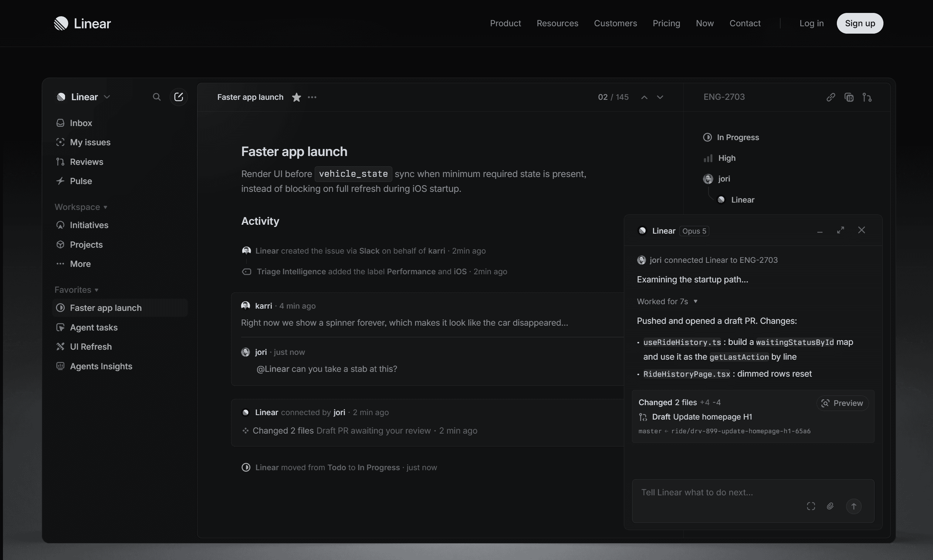
Task: Click the branch name ride/drv-899-update-homepage-h1-65a6
Action: coord(741,431)
